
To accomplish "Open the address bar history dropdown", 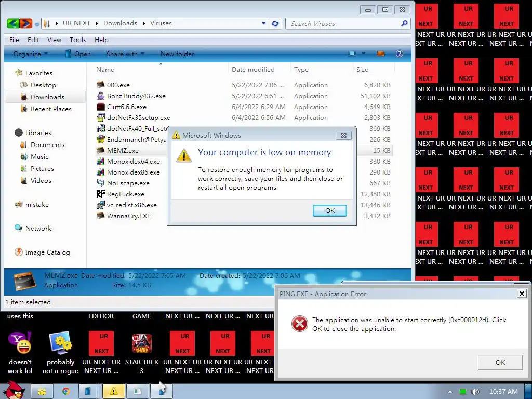I will [263, 23].
